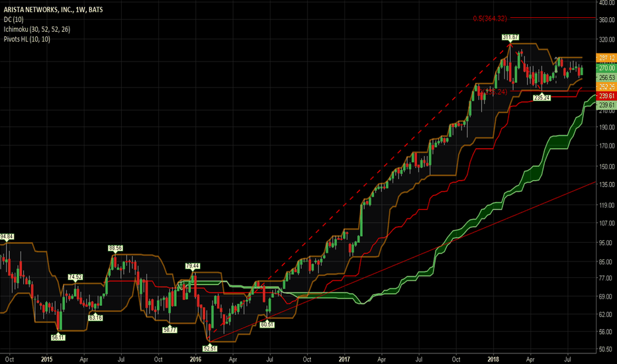The height and width of the screenshot is (364, 617).
Task: Click the green 239.61 price tag
Action: point(606,105)
